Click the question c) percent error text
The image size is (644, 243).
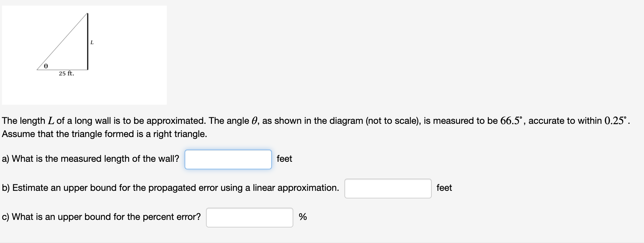(x=101, y=217)
